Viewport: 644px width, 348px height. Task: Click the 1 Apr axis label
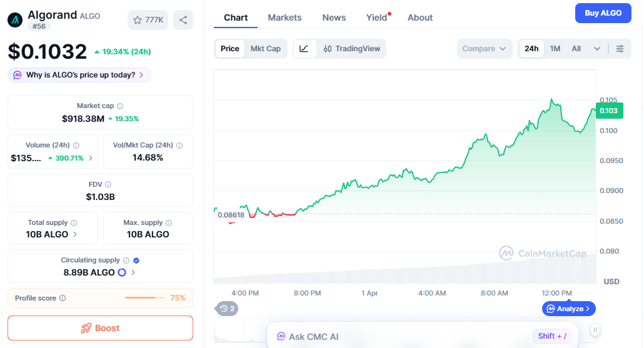[x=370, y=293]
